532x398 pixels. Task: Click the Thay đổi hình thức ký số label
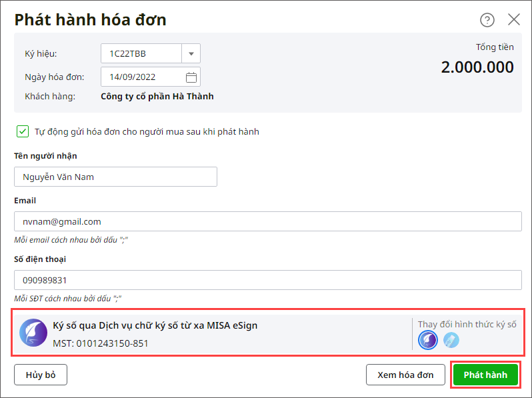click(x=467, y=325)
